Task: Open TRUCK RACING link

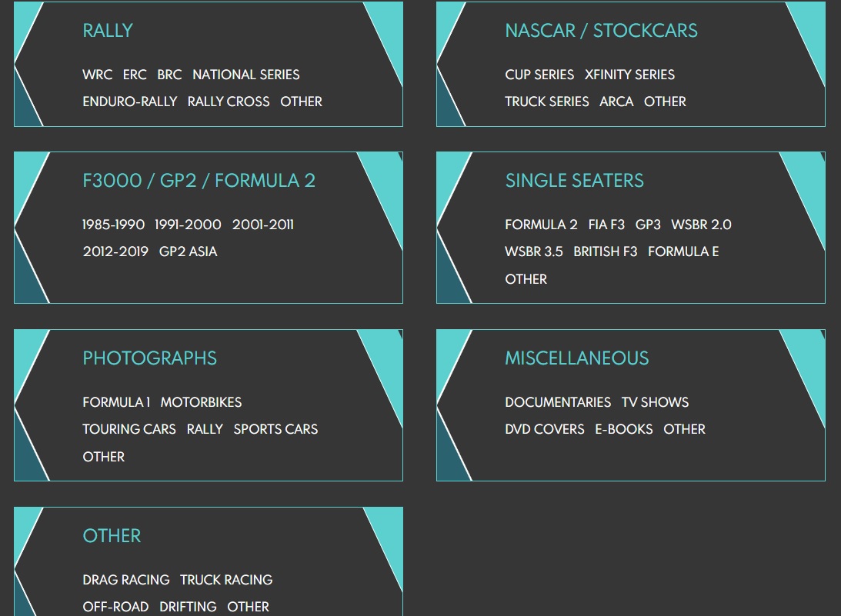Action: 226,580
